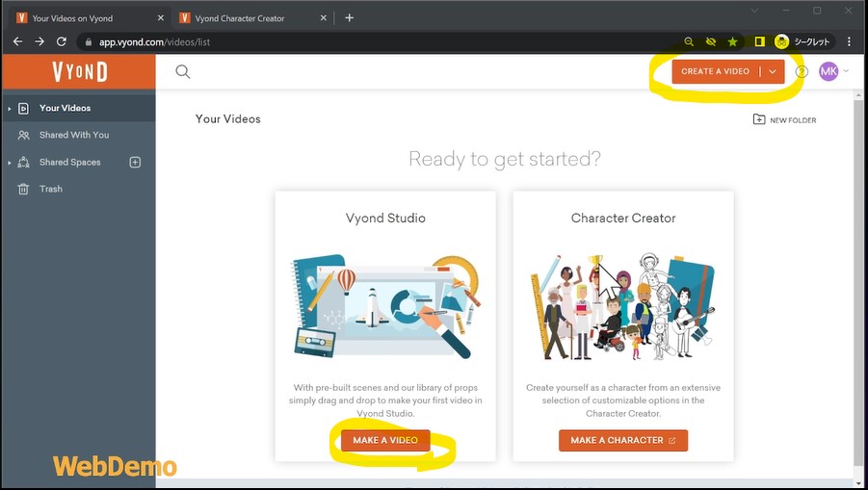Click the Vyond Studio card title
Image resolution: width=868 pixels, height=490 pixels.
(385, 218)
